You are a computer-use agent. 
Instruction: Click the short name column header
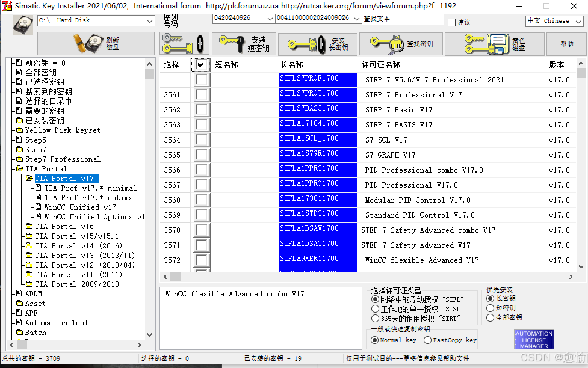pyautogui.click(x=244, y=64)
